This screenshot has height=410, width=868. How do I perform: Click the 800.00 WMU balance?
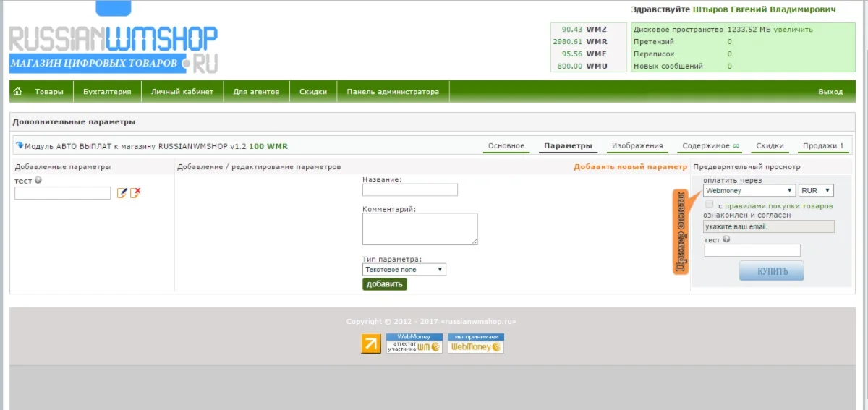click(x=582, y=67)
